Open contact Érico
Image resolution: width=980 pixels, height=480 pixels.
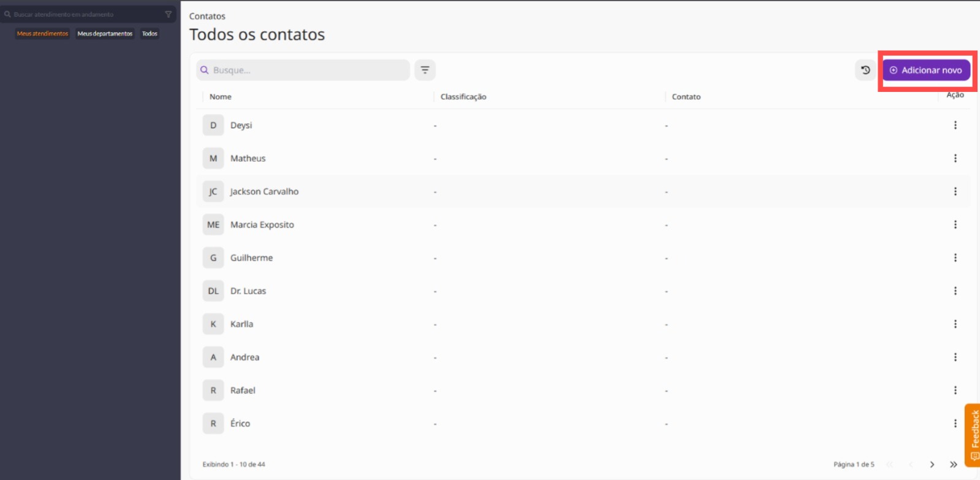coord(240,423)
